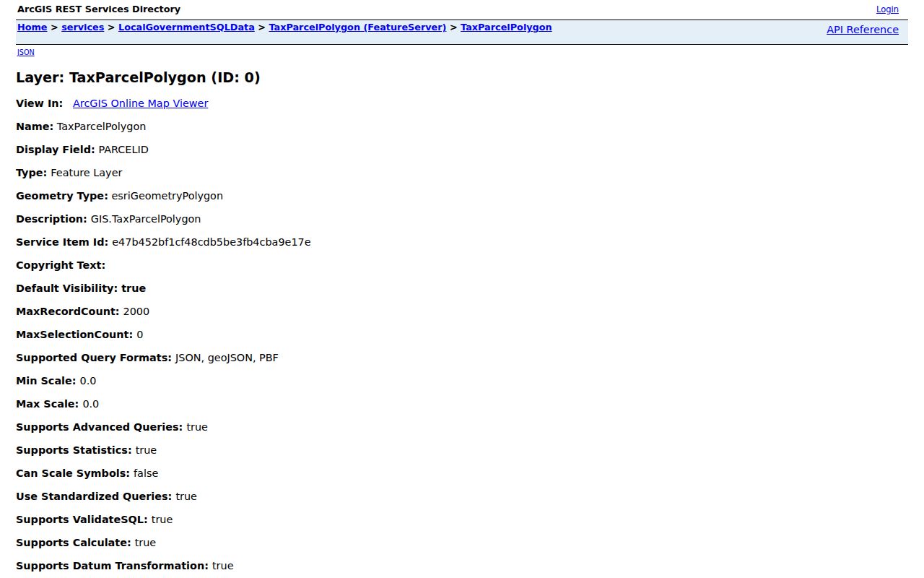
Task: Click the layer heading TaxParcelPolygon (ID: 0)
Action: (138, 77)
